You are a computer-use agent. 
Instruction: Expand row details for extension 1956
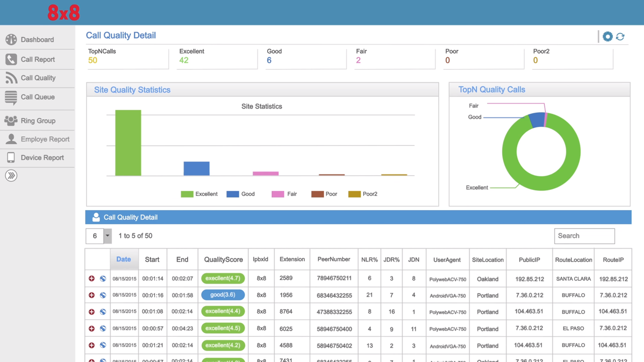(92, 295)
